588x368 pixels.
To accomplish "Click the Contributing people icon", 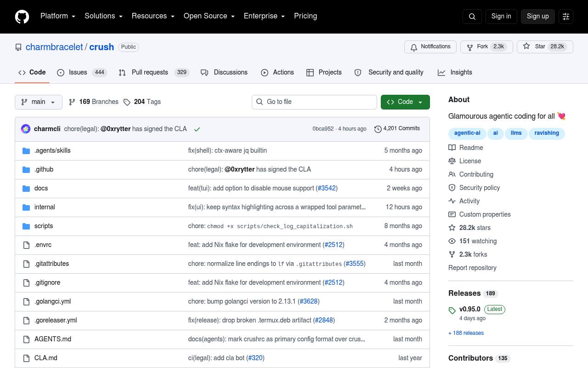I will click(x=452, y=174).
